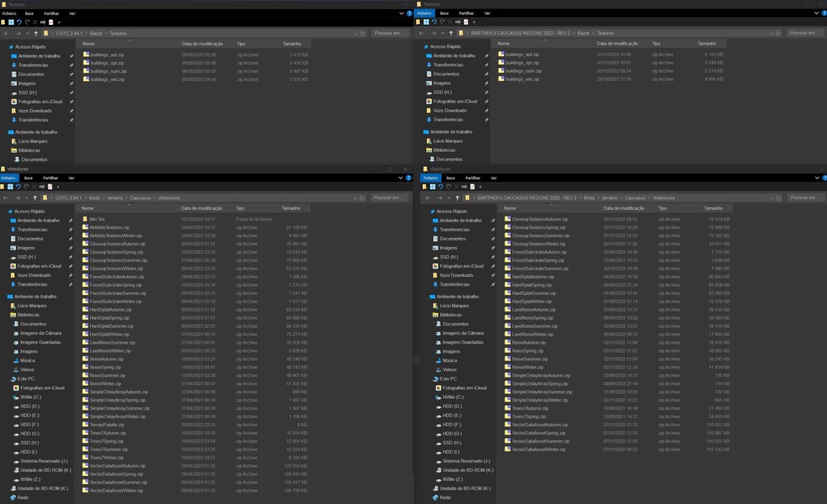Click inside the Procurar em search box

coord(387,33)
